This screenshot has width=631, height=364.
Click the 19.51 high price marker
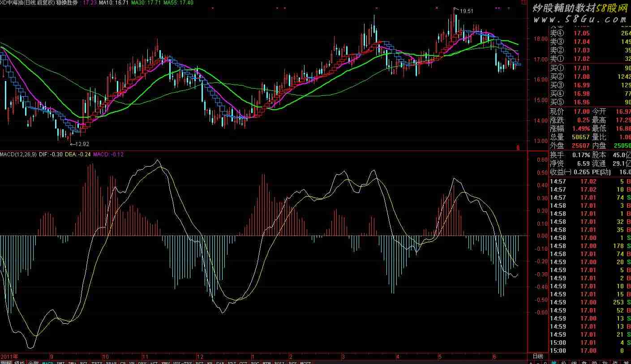coord(466,11)
